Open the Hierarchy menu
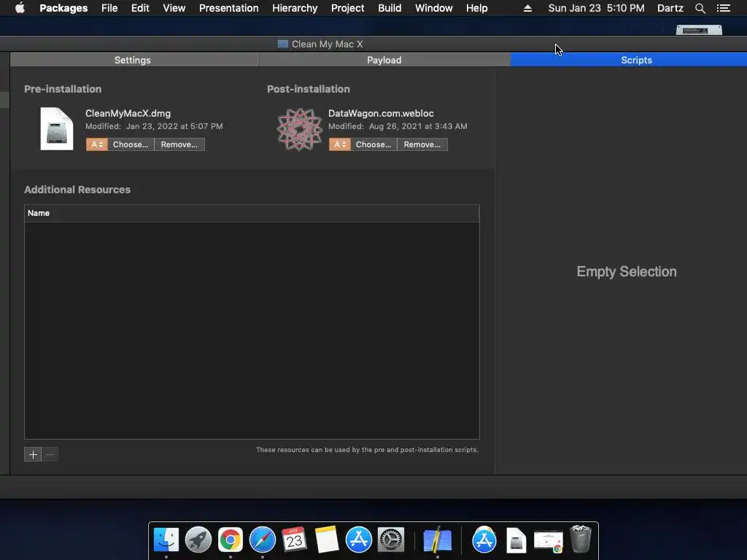 (x=295, y=8)
